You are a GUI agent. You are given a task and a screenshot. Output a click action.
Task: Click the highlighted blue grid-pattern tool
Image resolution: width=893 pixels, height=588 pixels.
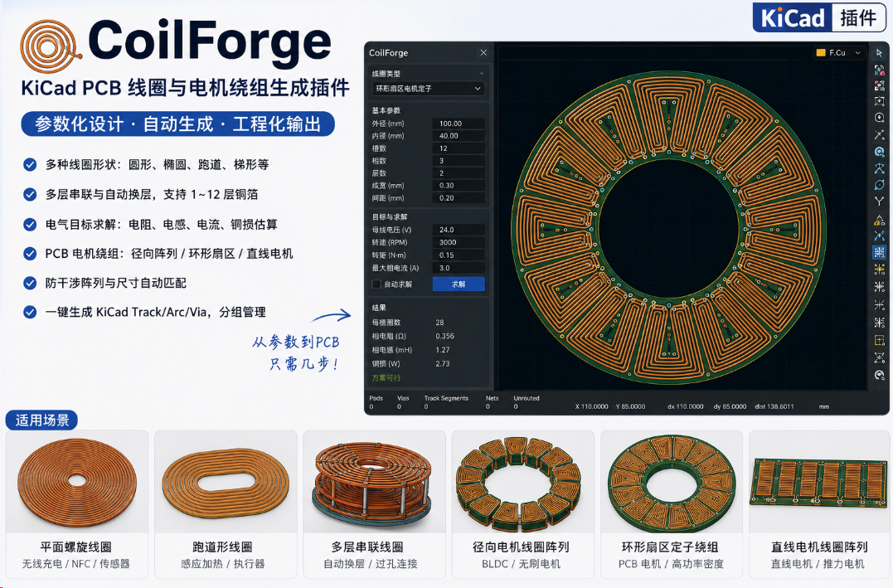tap(880, 252)
